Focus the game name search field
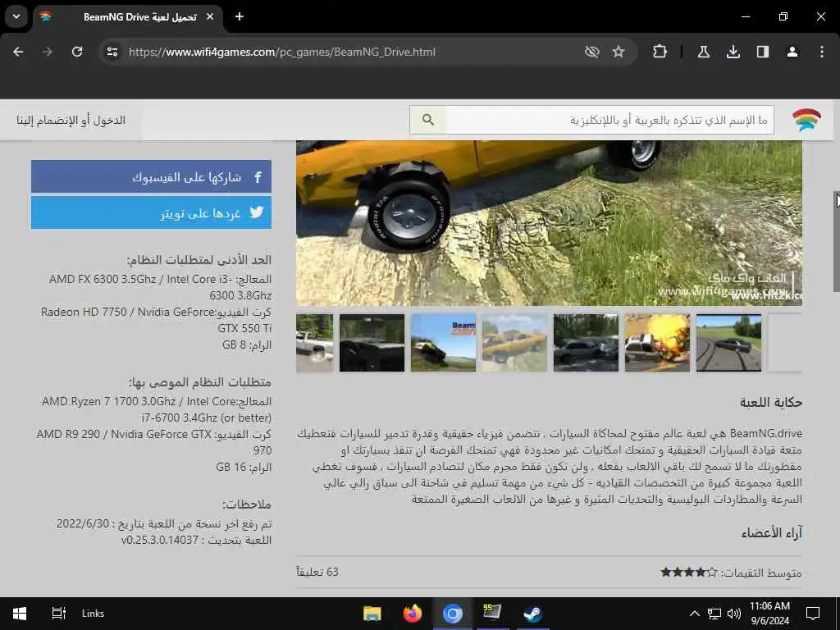The height and width of the screenshot is (630, 840). pos(609,120)
